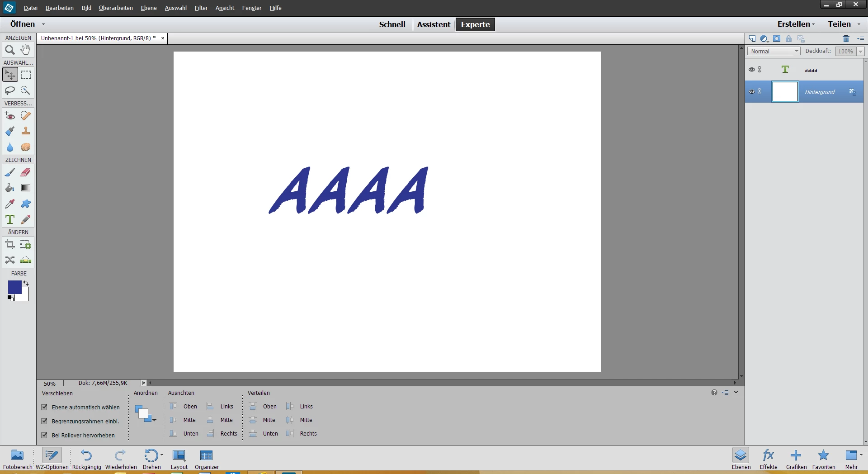
Task: Toggle lock transparent pixels in Layers panel
Action: [801, 38]
